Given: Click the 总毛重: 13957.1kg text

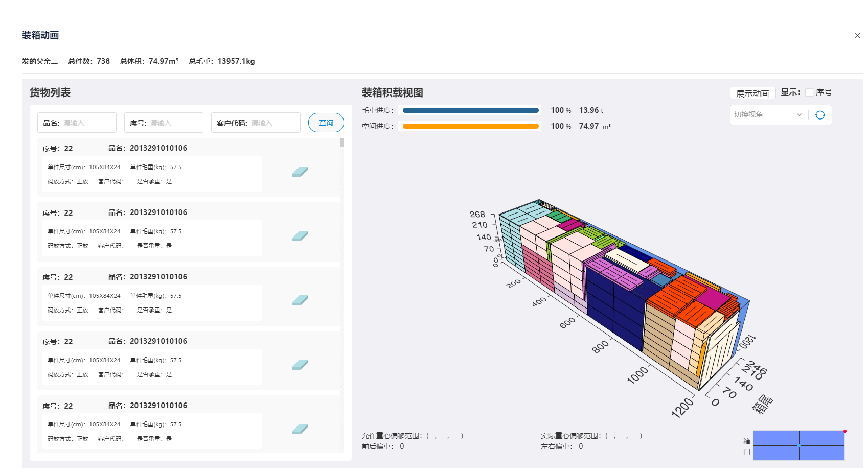Looking at the screenshot, I should [222, 61].
